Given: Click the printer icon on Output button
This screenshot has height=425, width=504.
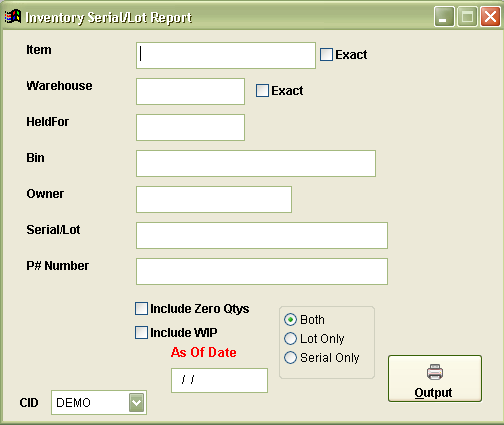Looking at the screenshot, I should coord(435,372).
